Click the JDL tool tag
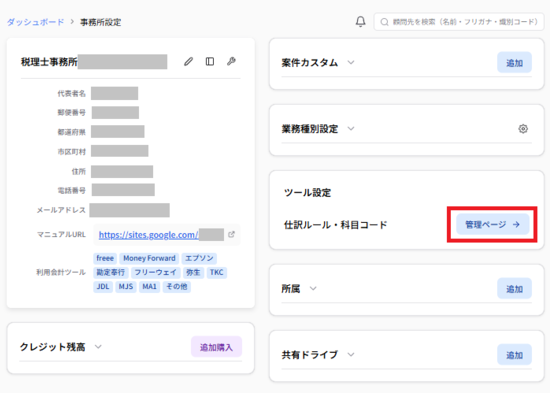The width and height of the screenshot is (550, 393). point(103,287)
